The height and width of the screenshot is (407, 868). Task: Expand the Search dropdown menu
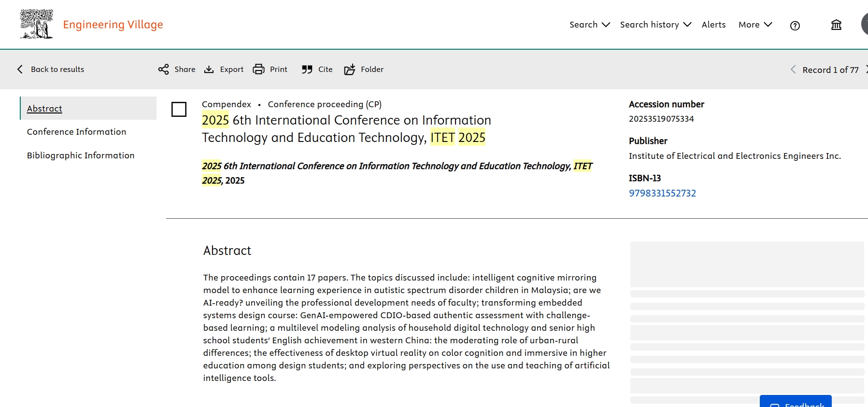click(589, 25)
